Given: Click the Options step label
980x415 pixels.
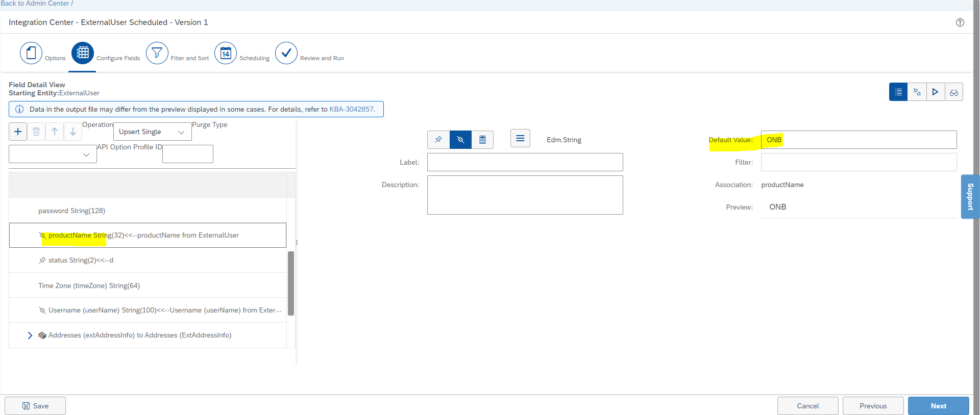Looking at the screenshot, I should coord(55,58).
